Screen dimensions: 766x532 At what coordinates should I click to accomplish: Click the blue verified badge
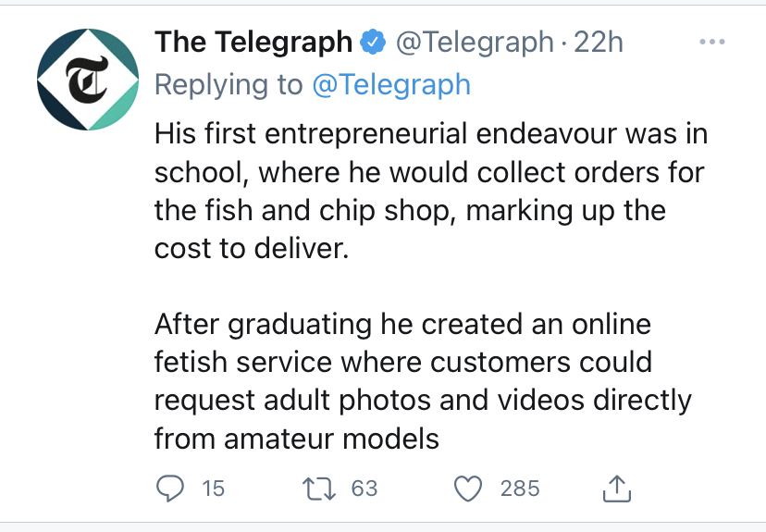click(x=373, y=43)
